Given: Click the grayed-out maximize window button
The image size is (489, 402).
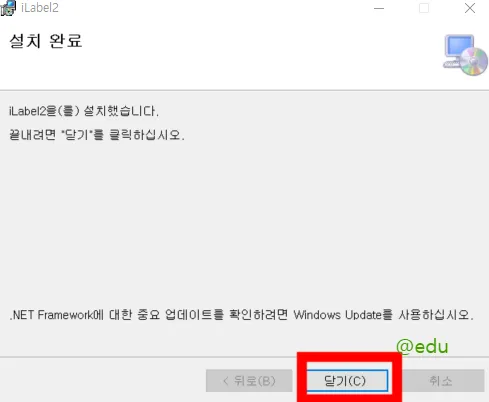Looking at the screenshot, I should click(424, 8).
